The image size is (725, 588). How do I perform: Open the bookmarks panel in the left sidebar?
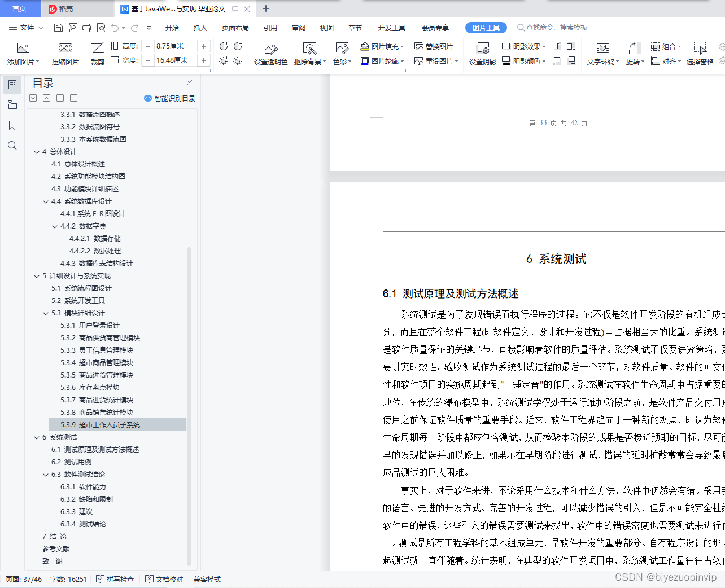(x=12, y=125)
